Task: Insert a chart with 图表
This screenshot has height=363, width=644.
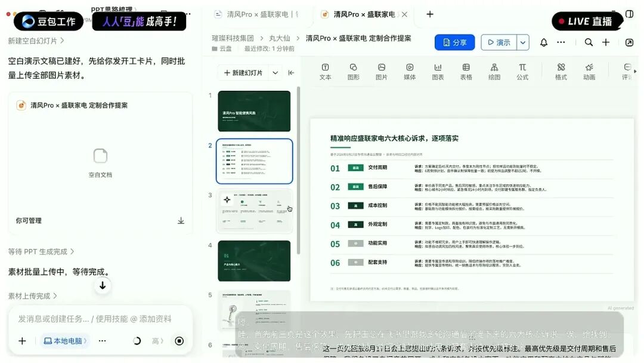Action: (x=438, y=72)
